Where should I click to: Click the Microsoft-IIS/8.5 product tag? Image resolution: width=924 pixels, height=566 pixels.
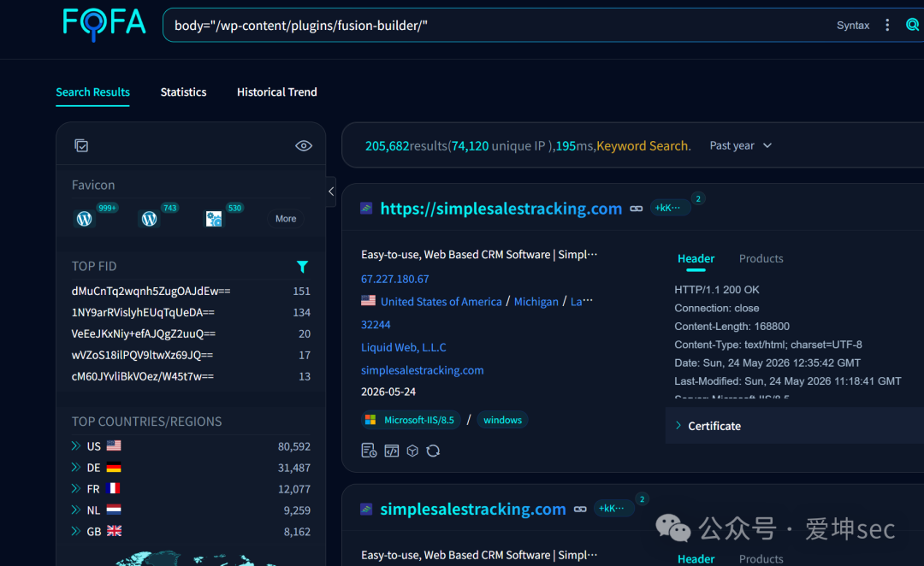tap(411, 420)
